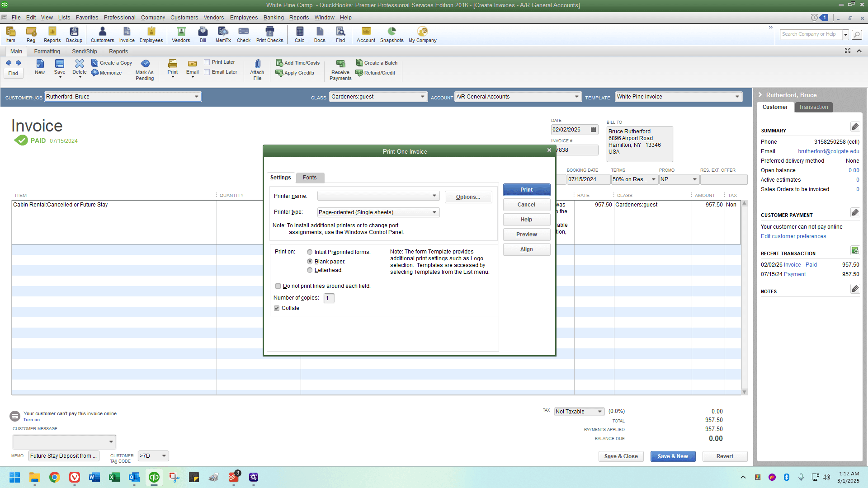Open the Account dropdown
This screenshot has height=488, width=868.
[x=577, y=97]
